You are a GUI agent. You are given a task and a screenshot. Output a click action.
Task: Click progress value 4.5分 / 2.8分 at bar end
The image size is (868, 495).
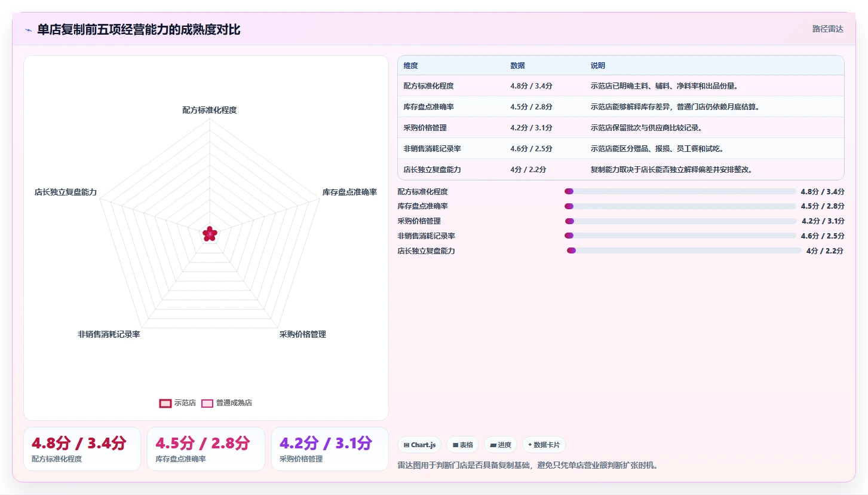click(822, 206)
